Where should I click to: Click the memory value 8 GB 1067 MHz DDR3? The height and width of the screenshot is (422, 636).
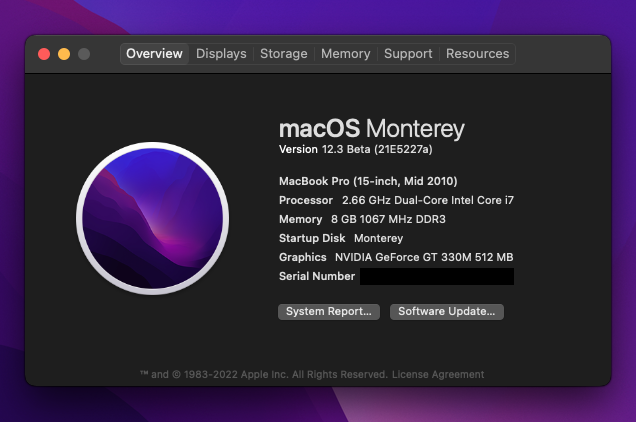(388, 219)
